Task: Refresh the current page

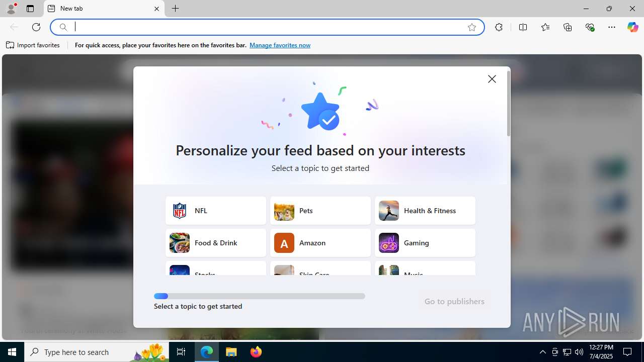Action: click(36, 27)
